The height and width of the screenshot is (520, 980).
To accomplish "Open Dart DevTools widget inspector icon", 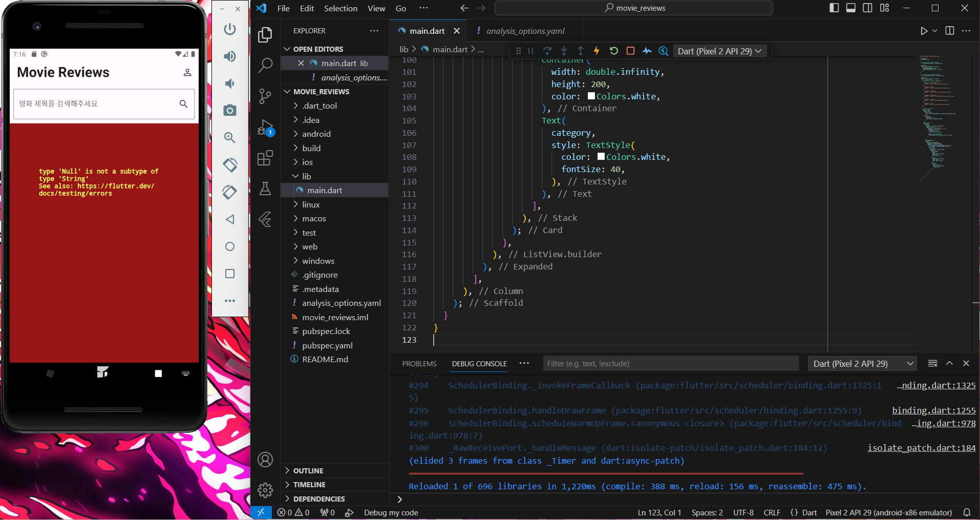I will (x=664, y=51).
